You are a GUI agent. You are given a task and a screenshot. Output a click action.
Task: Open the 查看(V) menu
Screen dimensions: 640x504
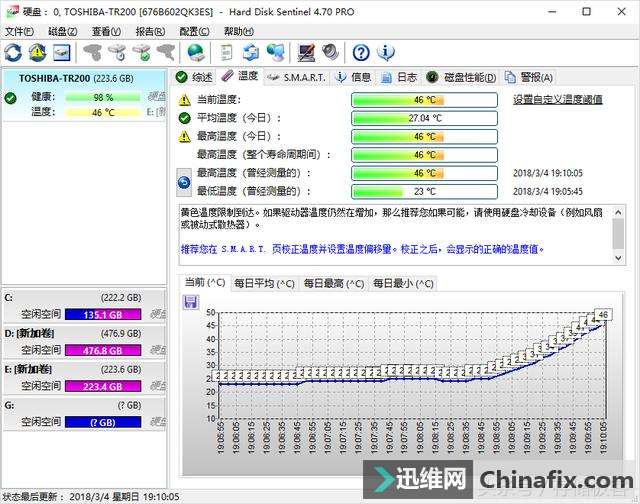coord(106,31)
